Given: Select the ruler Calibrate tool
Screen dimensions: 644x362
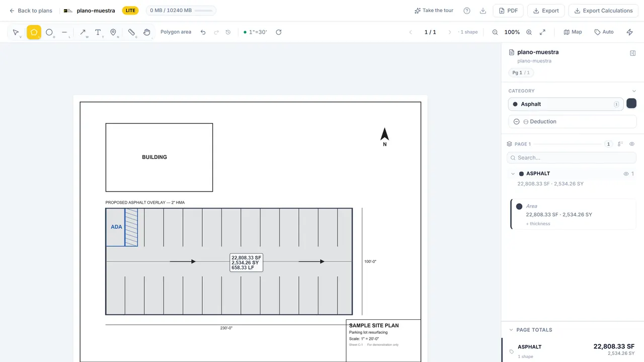Looking at the screenshot, I should point(132,32).
